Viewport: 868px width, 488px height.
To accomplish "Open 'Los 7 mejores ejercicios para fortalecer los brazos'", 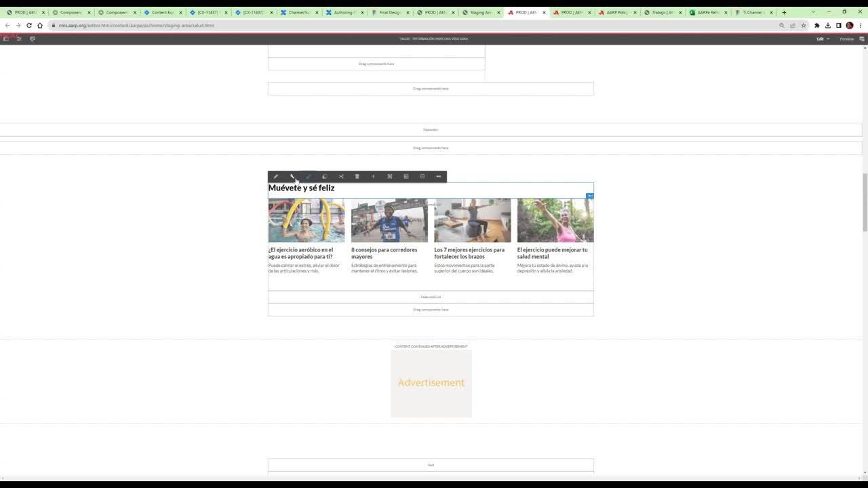I will 469,253.
